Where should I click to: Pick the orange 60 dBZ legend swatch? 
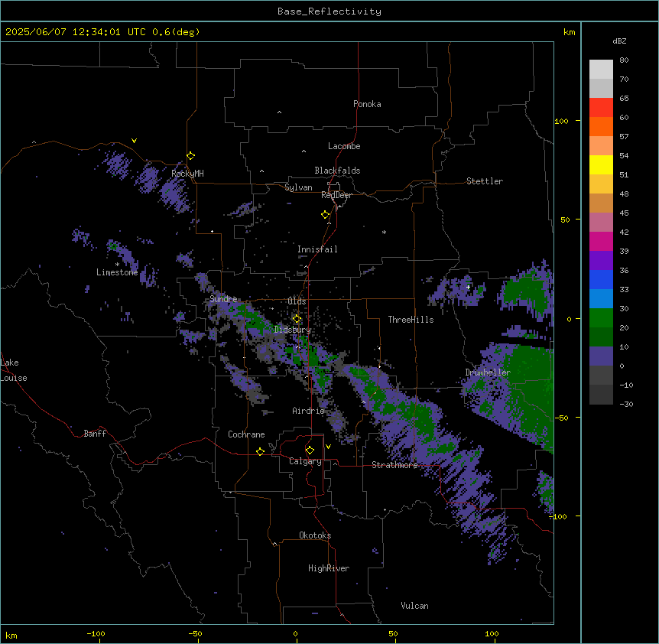tap(601, 126)
